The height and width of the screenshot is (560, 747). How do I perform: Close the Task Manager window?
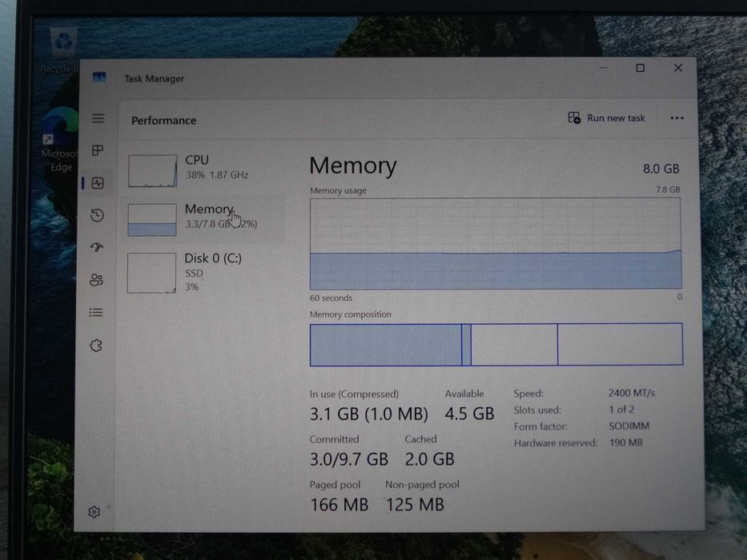[x=678, y=68]
